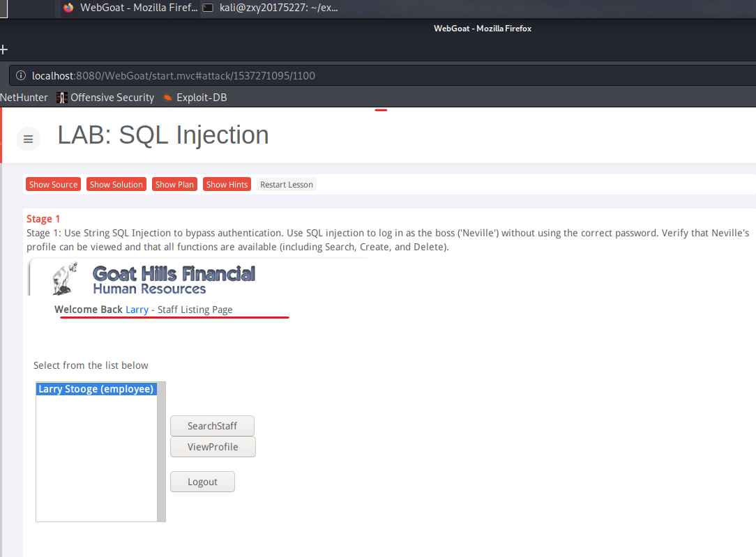Click the red Stage 1 heading
756x557 pixels.
[x=43, y=219]
